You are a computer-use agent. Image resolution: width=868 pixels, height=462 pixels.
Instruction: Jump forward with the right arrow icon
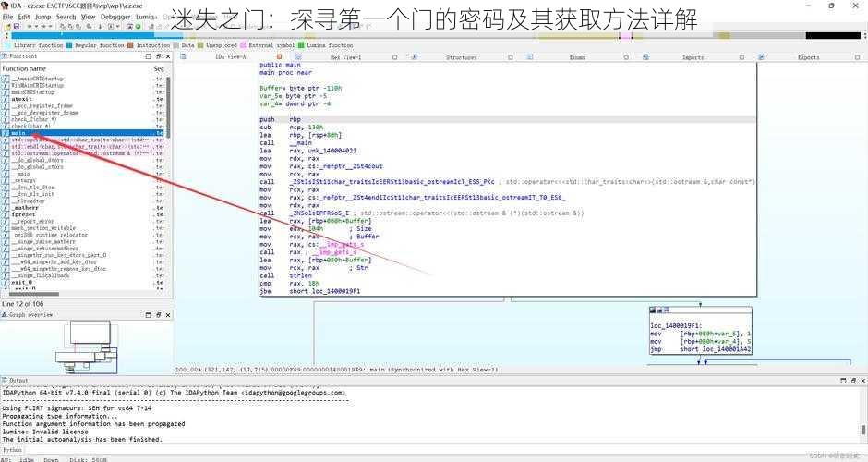tap(44, 26)
